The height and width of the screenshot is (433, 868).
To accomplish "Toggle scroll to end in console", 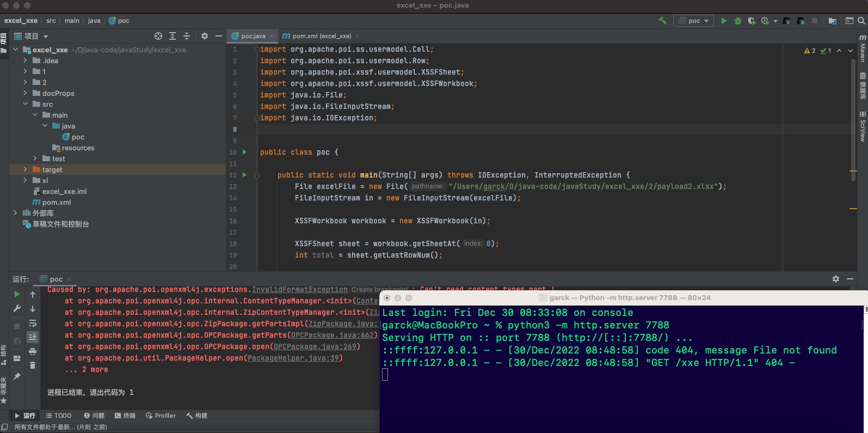I will pyautogui.click(x=33, y=337).
